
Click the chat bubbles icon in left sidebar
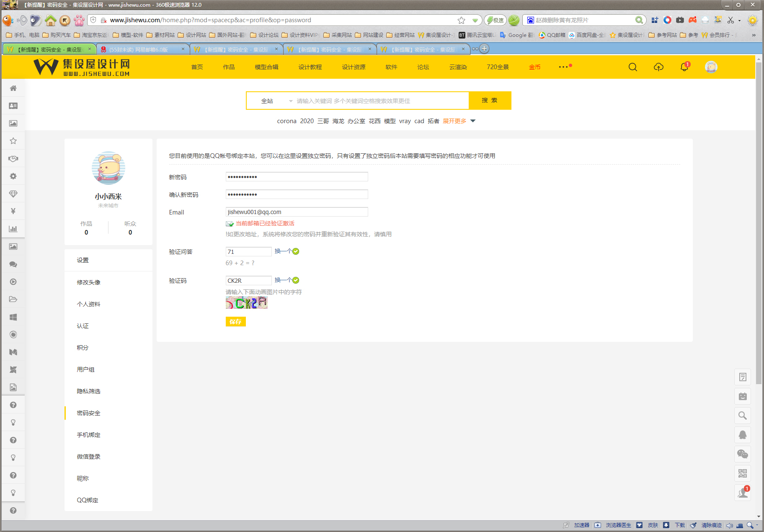(x=13, y=264)
